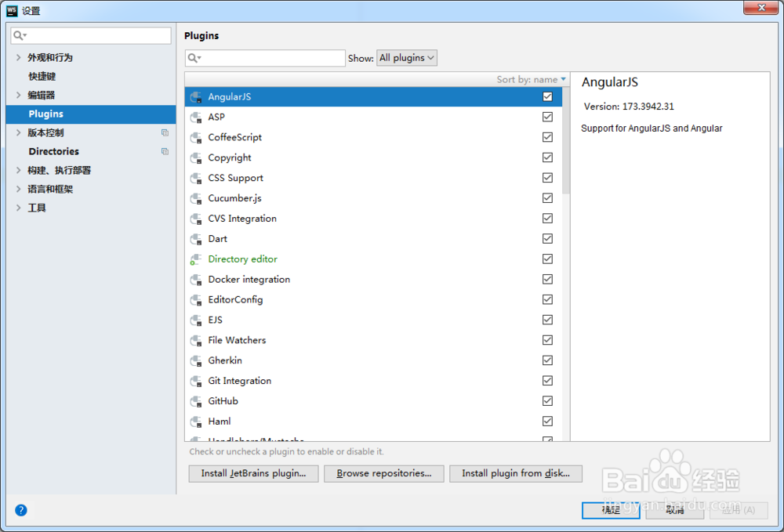Uncheck the Cucumber.js checkbox

pyautogui.click(x=547, y=198)
